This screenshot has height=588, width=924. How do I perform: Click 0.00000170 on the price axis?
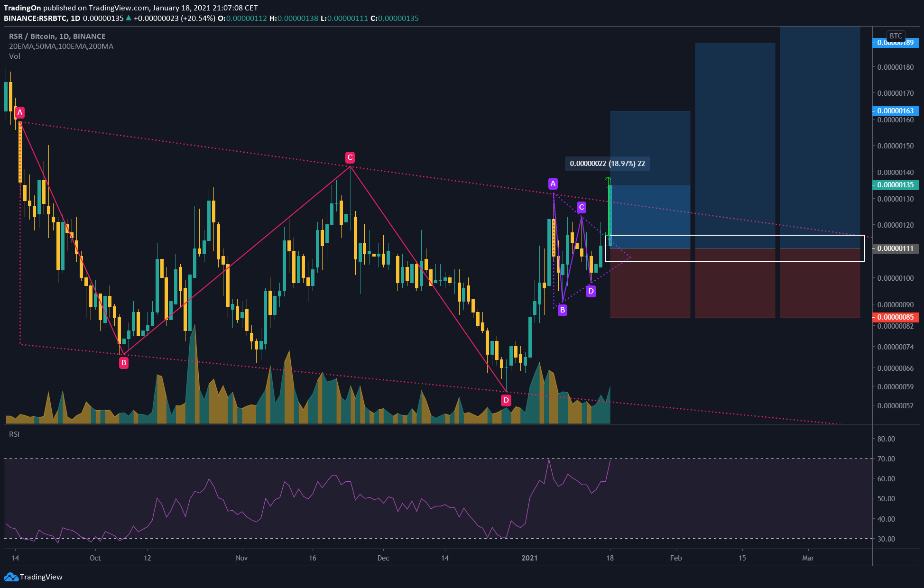pyautogui.click(x=896, y=93)
